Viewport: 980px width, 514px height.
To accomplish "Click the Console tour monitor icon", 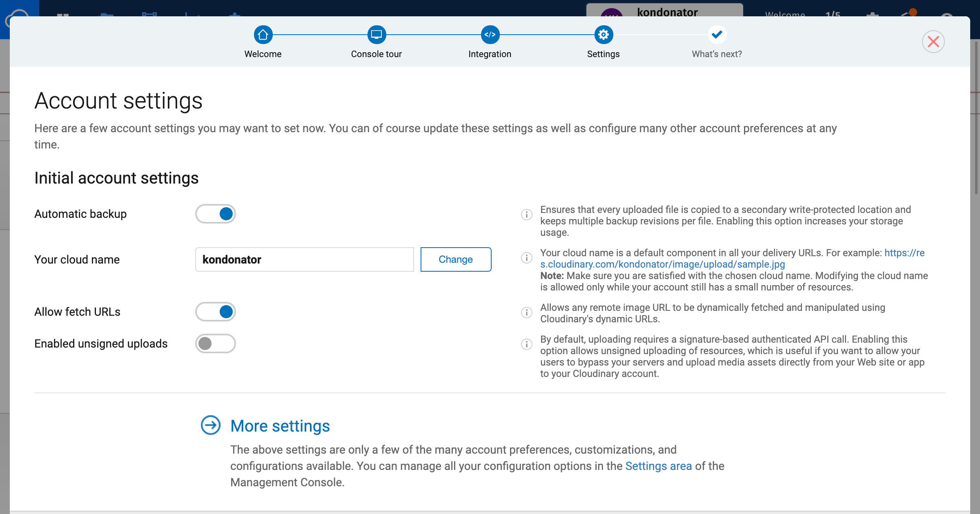I will coord(376,35).
